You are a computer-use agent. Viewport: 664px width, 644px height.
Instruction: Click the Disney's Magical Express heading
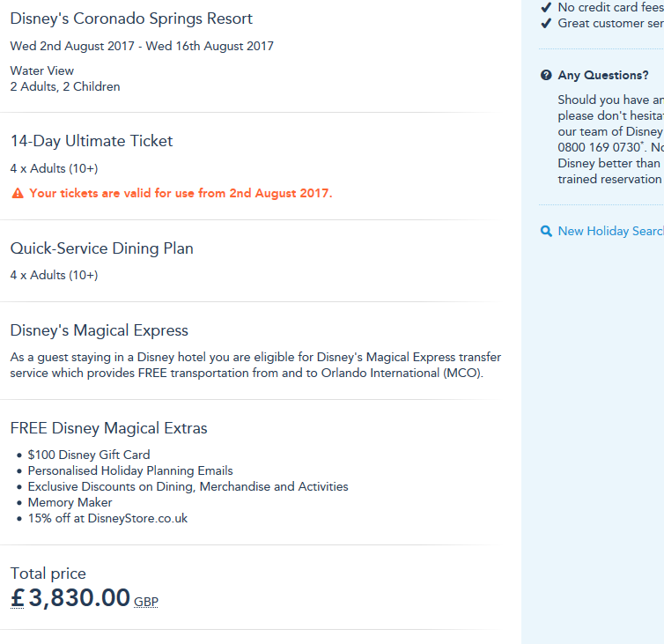click(100, 330)
